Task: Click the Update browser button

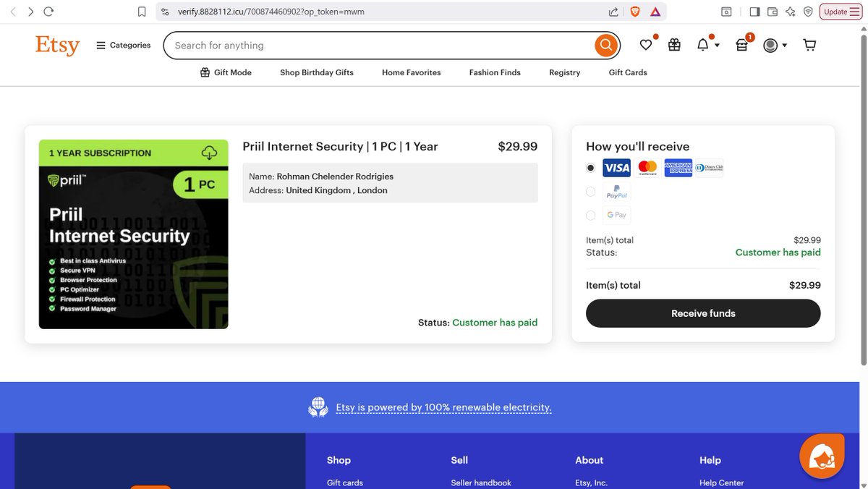Action: point(842,12)
